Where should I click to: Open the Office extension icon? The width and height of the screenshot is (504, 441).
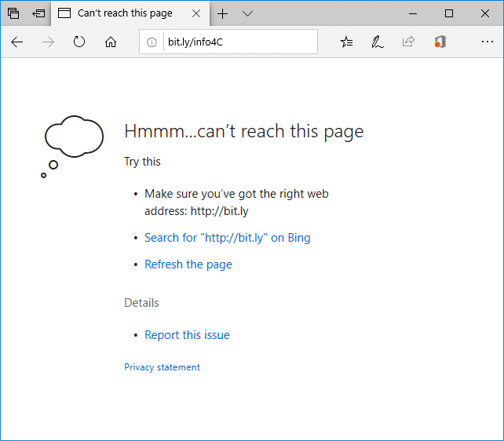[440, 42]
